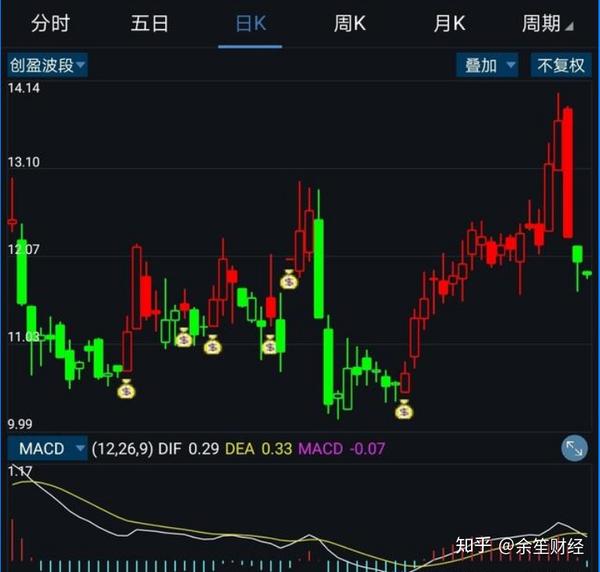Screen dimensions: 600x572
Task: Open the 周K tab
Action: tap(349, 23)
